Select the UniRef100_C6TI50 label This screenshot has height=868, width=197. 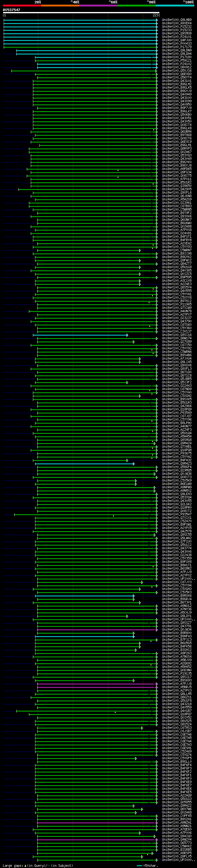[x=177, y=345]
